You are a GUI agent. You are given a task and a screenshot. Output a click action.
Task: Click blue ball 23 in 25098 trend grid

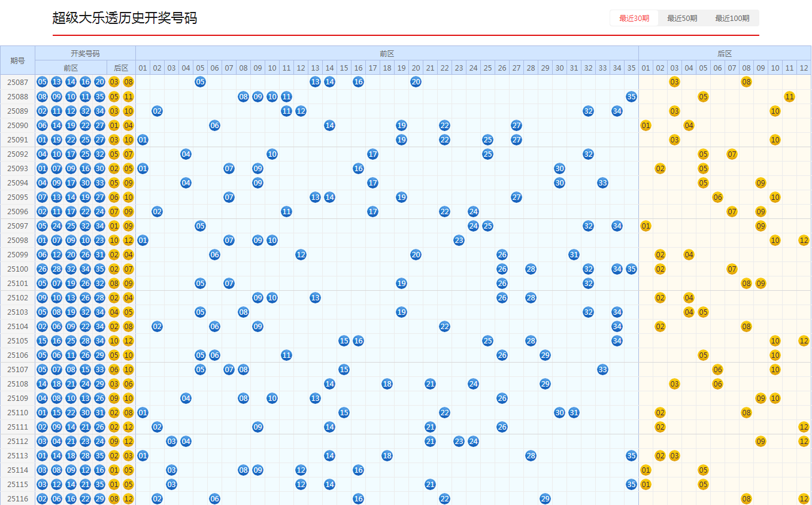tap(459, 240)
